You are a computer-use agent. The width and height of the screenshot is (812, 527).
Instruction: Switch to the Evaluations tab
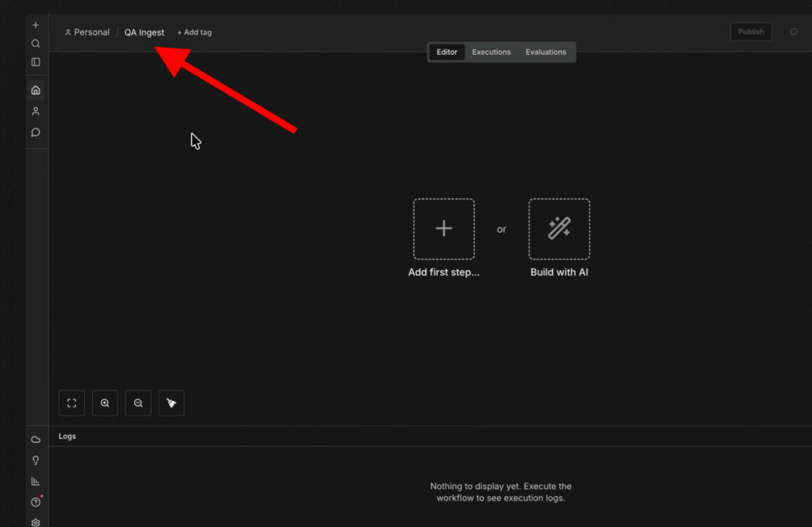point(546,52)
